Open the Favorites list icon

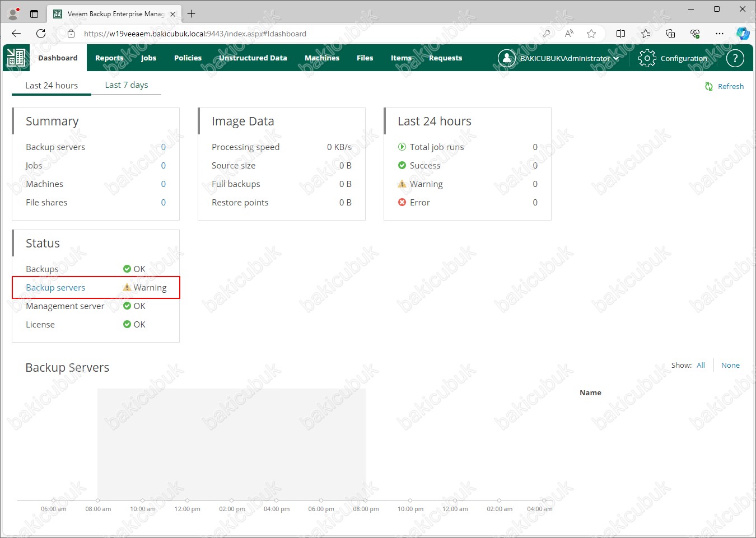coord(646,34)
